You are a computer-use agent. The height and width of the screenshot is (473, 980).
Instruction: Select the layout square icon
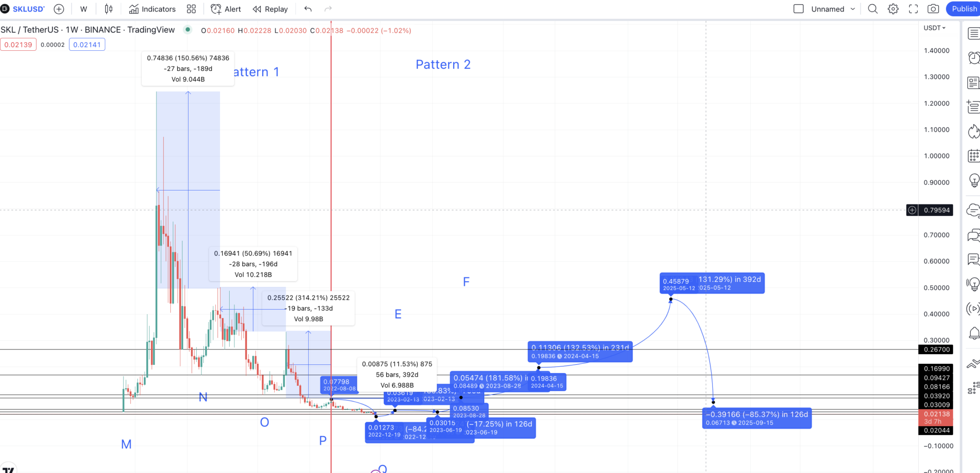point(799,9)
